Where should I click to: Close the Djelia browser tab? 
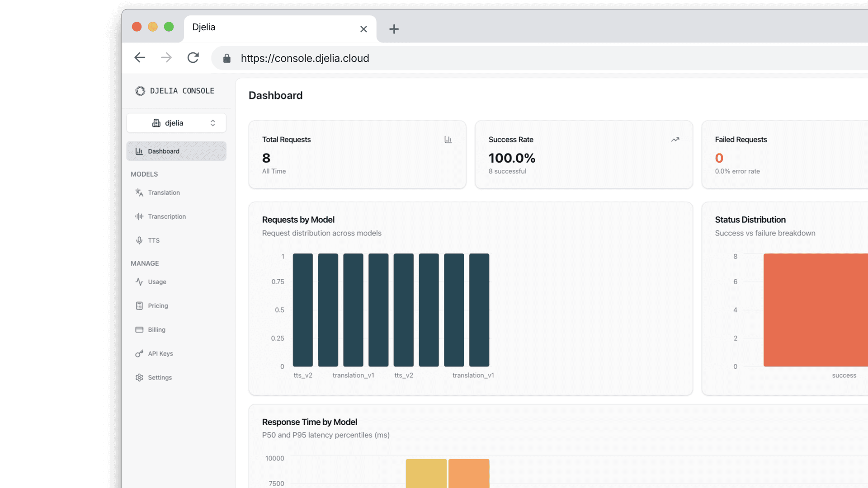click(x=363, y=29)
